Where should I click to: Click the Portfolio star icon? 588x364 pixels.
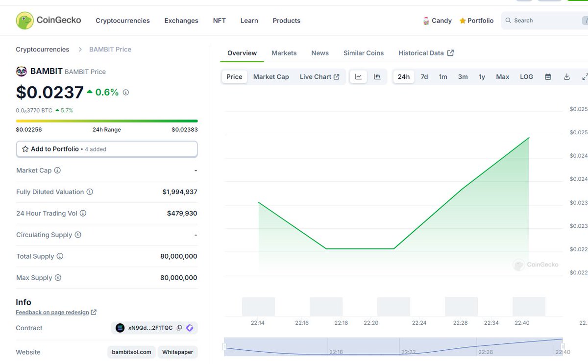click(463, 21)
